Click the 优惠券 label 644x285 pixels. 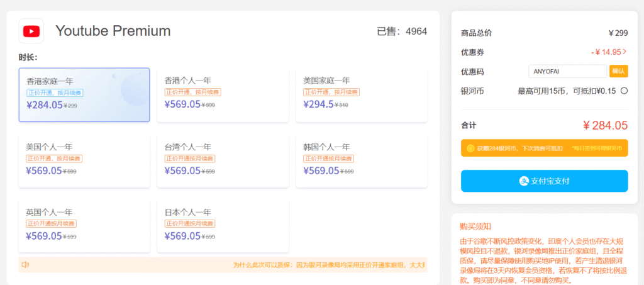point(472,52)
